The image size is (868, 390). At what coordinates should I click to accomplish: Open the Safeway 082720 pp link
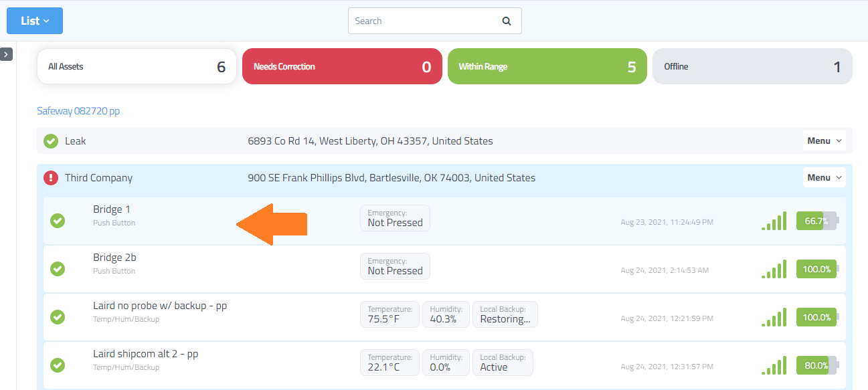tap(78, 111)
